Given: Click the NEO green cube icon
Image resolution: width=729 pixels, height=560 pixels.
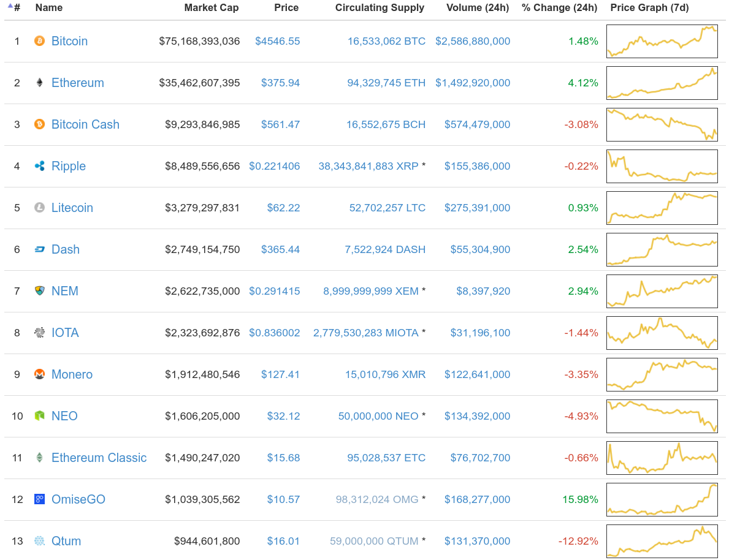Looking at the screenshot, I should pyautogui.click(x=39, y=415).
